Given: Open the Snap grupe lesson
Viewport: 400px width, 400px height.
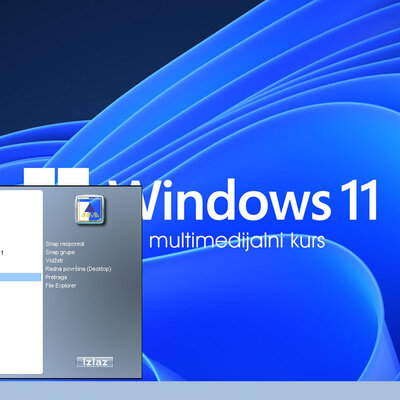Looking at the screenshot, I should (60, 252).
